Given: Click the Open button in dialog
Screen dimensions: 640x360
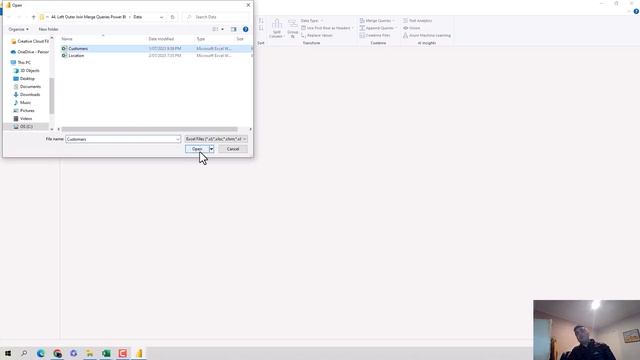Looking at the screenshot, I should (x=197, y=149).
